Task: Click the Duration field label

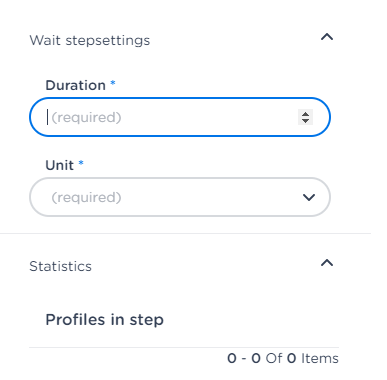Action: (75, 85)
